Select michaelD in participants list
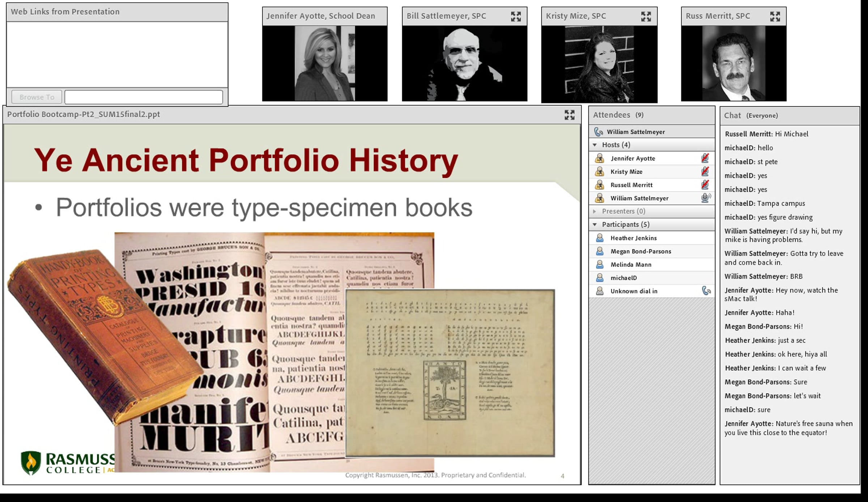This screenshot has width=868, height=502. click(624, 278)
